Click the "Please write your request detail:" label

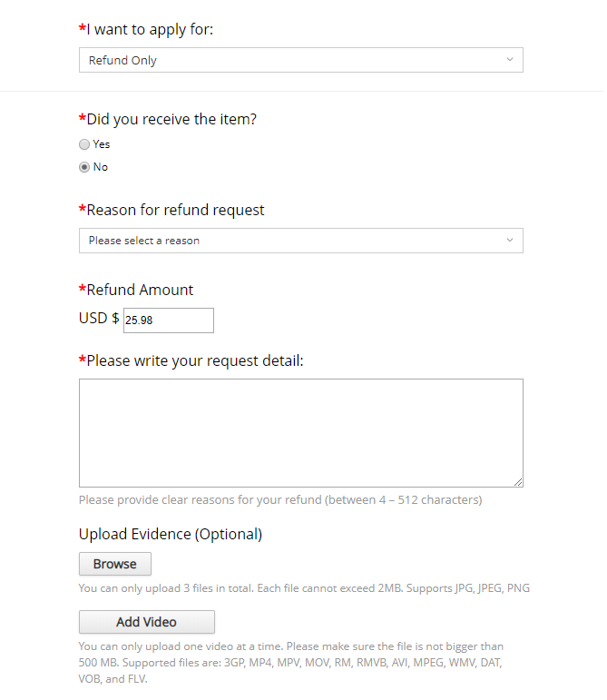(194, 361)
